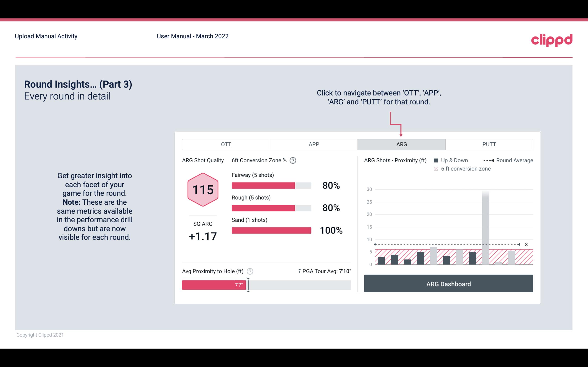588x367 pixels.
Task: Click the PGA Tour Average benchmark icon
Action: 299,271
